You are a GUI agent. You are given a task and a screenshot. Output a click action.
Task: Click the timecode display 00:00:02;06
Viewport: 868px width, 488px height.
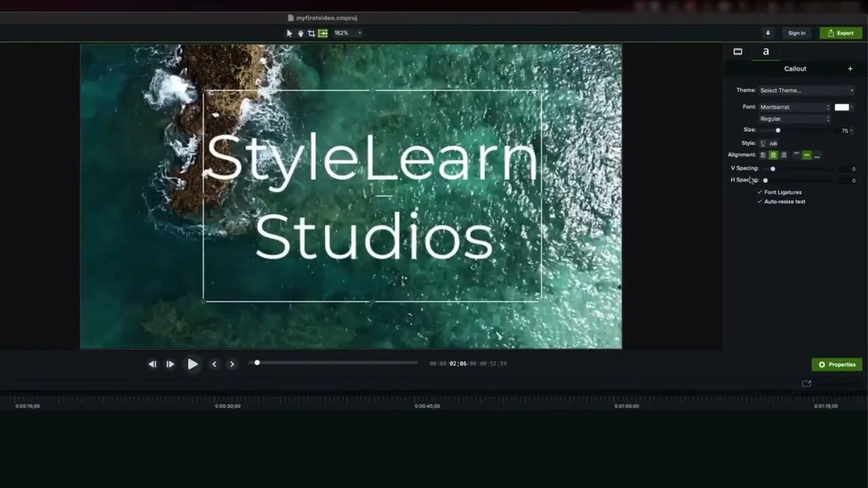point(448,364)
